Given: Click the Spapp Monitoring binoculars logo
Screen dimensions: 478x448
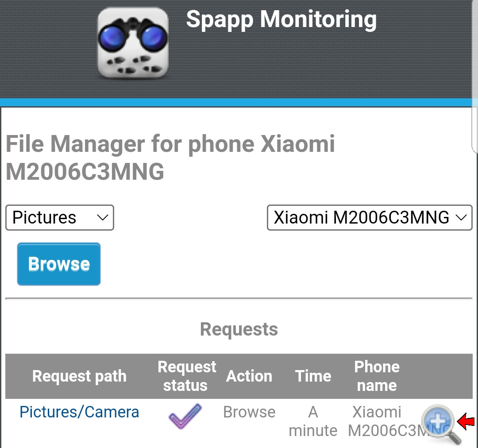Looking at the screenshot, I should click(133, 42).
